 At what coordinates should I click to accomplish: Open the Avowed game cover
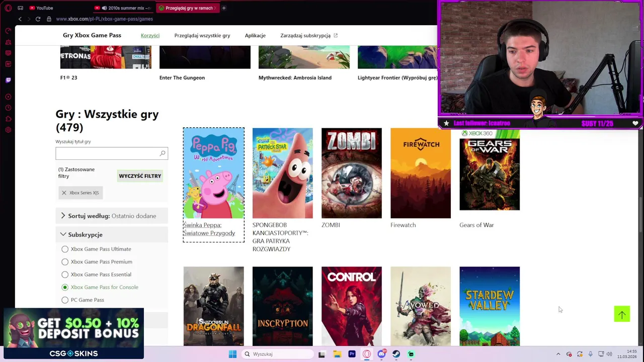[420, 306]
